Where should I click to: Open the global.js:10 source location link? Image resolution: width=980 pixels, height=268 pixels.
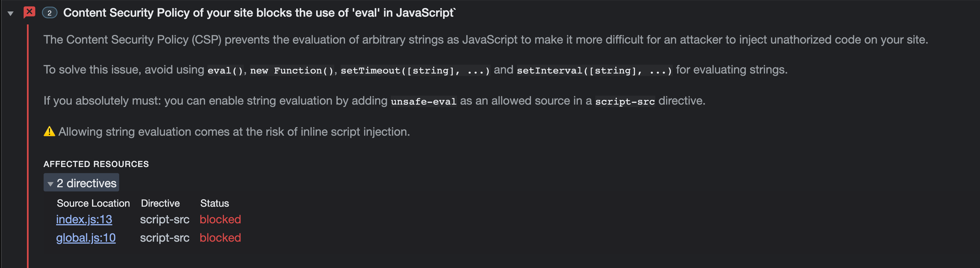click(x=86, y=237)
